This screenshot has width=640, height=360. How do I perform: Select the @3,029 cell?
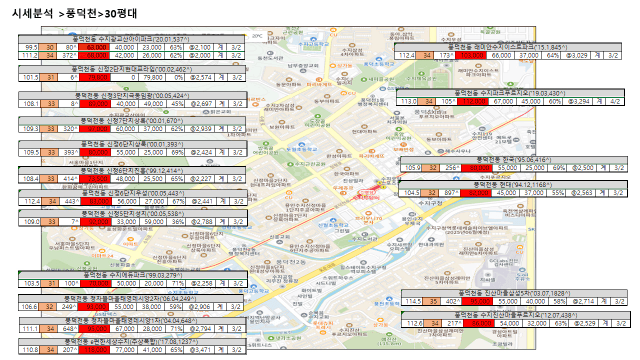click(x=576, y=56)
